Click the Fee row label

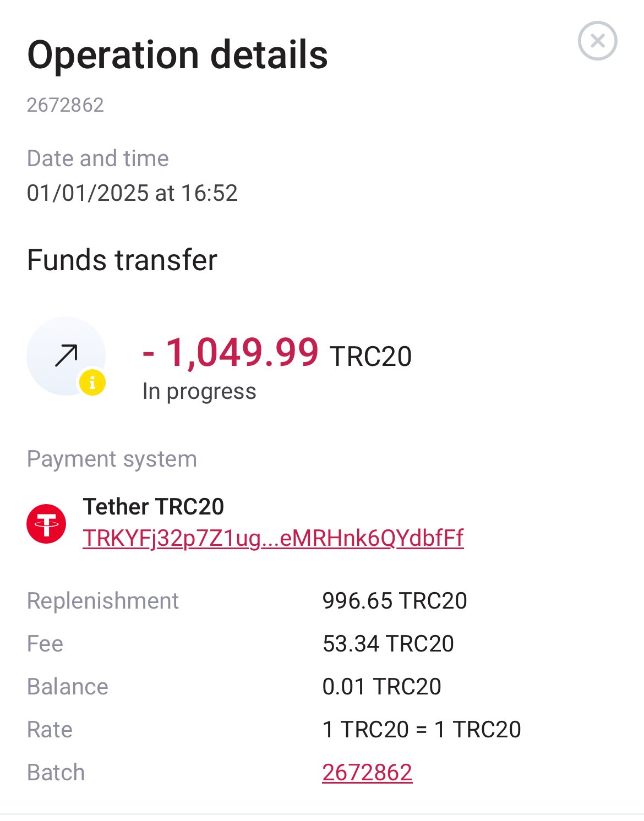click(45, 644)
